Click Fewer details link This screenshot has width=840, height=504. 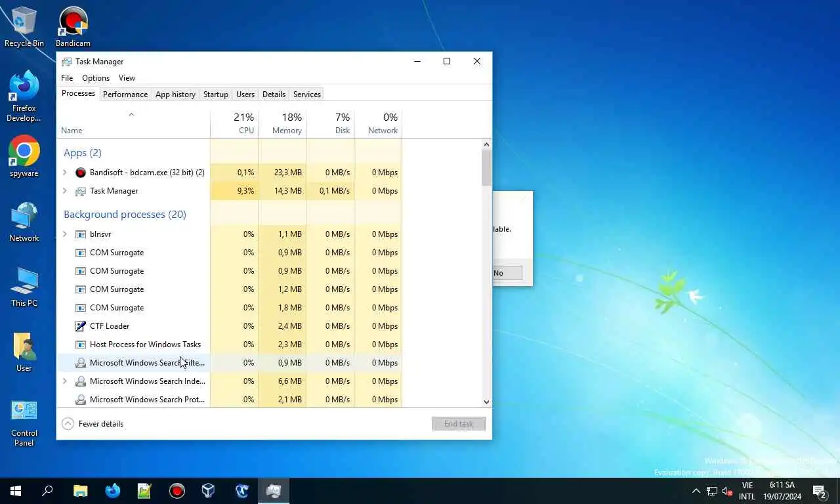tap(101, 424)
